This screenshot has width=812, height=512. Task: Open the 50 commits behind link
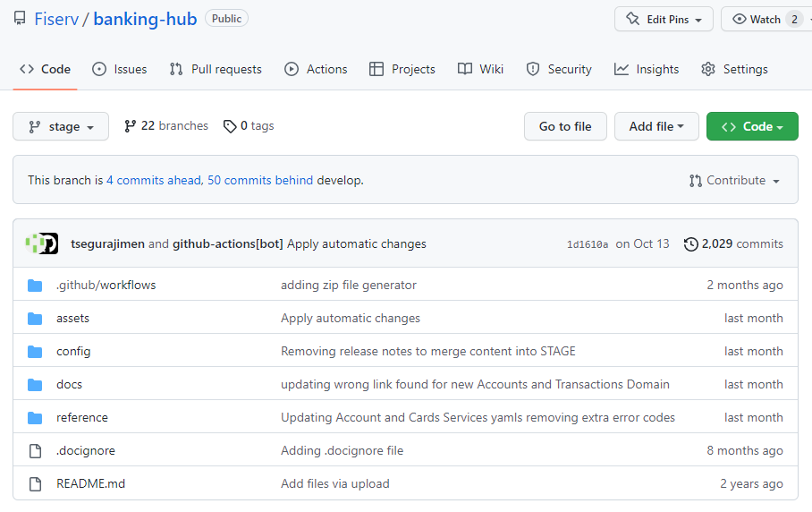(260, 180)
